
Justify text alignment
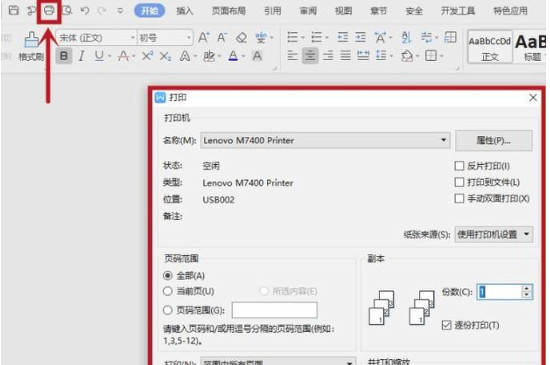tap(346, 55)
